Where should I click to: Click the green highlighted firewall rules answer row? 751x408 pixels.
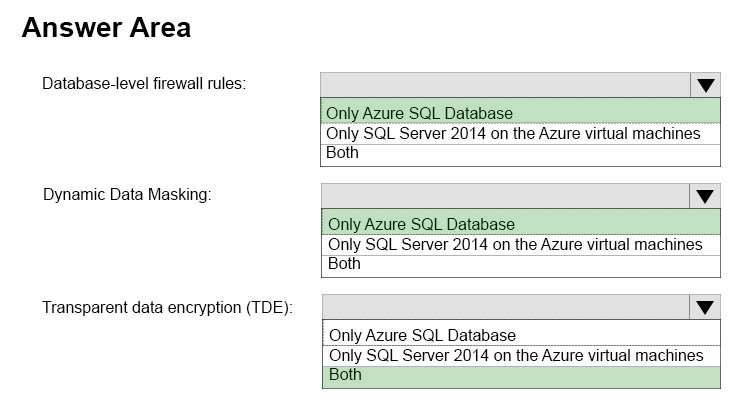tap(520, 111)
